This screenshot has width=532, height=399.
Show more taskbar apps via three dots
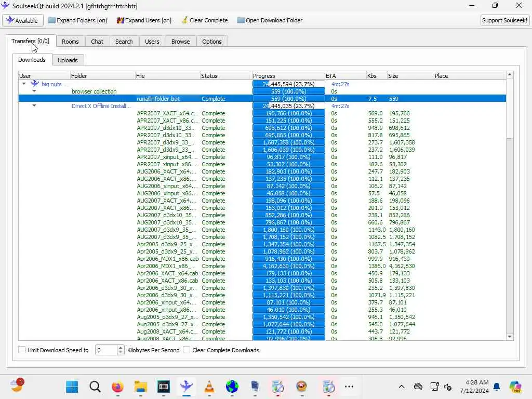(x=349, y=387)
